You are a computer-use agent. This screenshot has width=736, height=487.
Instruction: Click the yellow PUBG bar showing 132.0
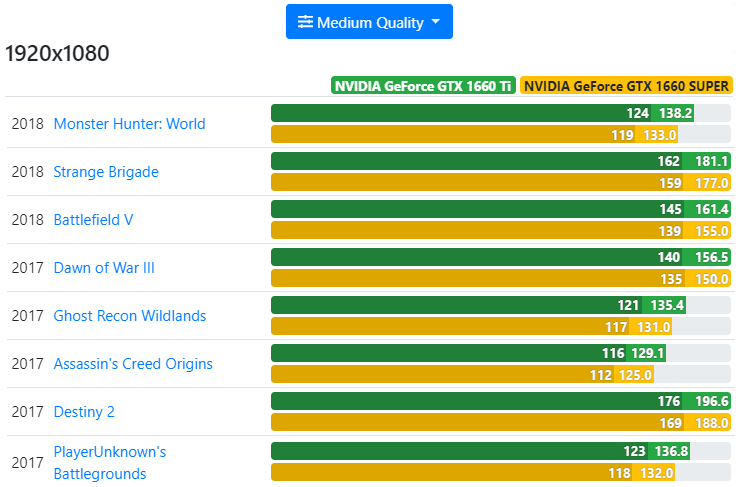[473, 472]
